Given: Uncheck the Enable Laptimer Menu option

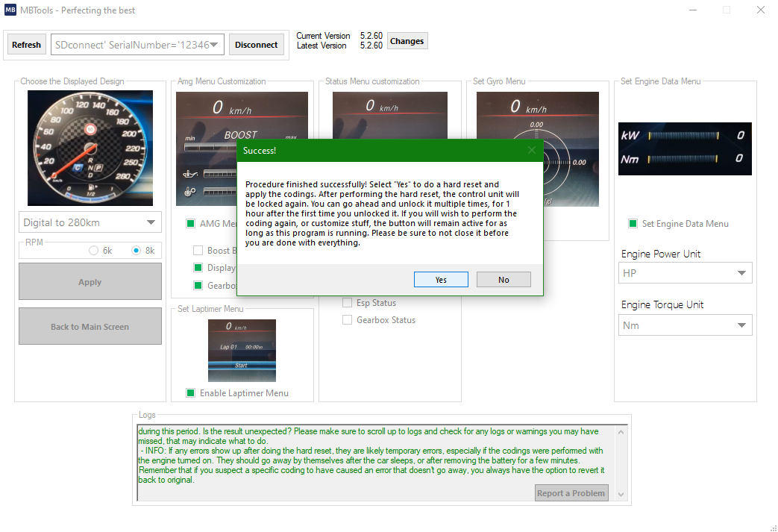Looking at the screenshot, I should [x=190, y=392].
